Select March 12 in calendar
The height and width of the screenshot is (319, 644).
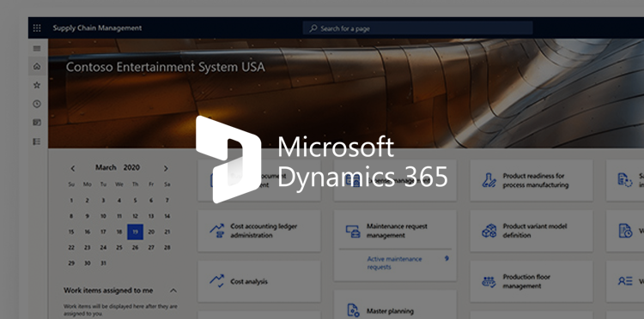tap(135, 216)
